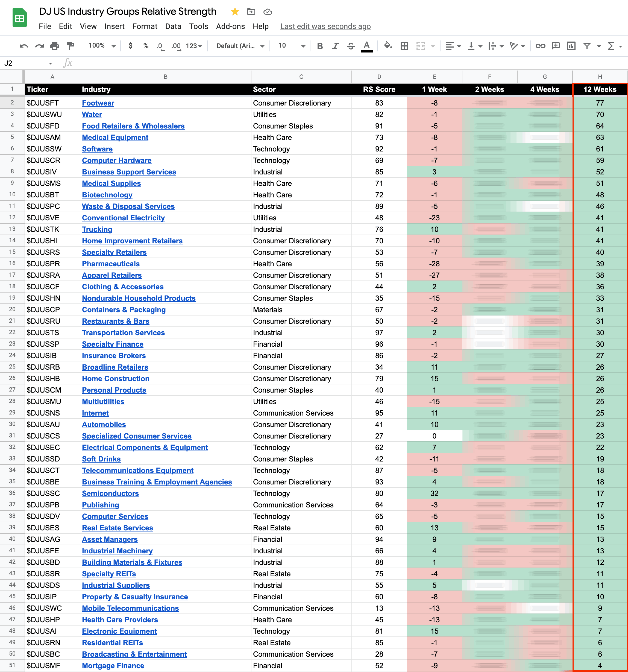Select the $DJUSNS ticker cell
Image resolution: width=628 pixels, height=672 pixels.
[52, 413]
